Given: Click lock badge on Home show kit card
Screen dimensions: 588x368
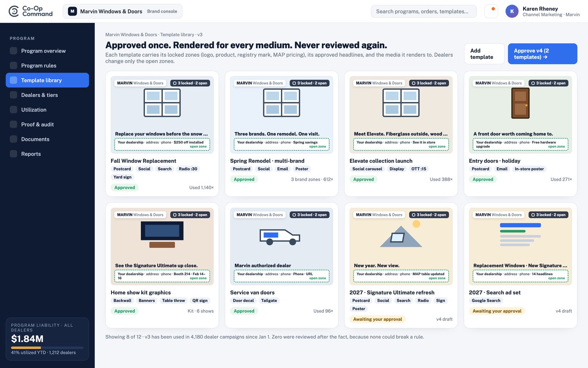Looking at the screenshot, I should coord(190,215).
